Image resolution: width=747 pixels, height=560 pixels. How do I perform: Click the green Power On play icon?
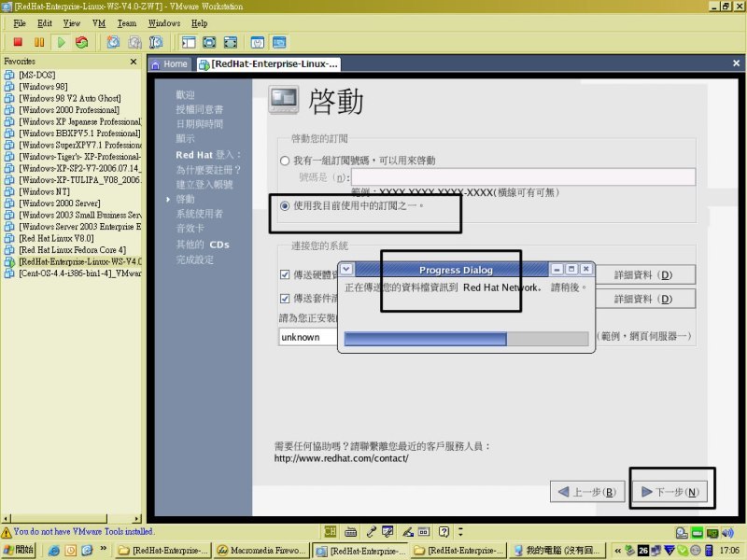pos(61,42)
